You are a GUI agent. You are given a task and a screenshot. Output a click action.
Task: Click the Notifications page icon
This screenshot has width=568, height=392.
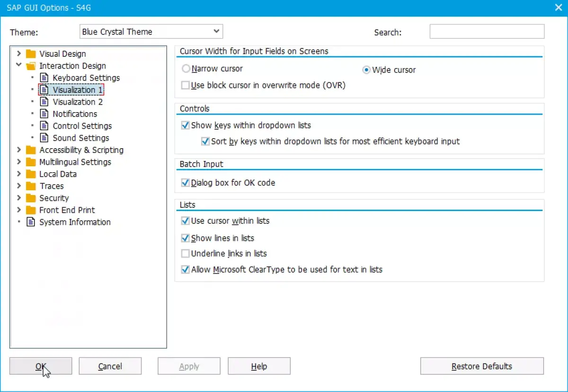tap(44, 114)
